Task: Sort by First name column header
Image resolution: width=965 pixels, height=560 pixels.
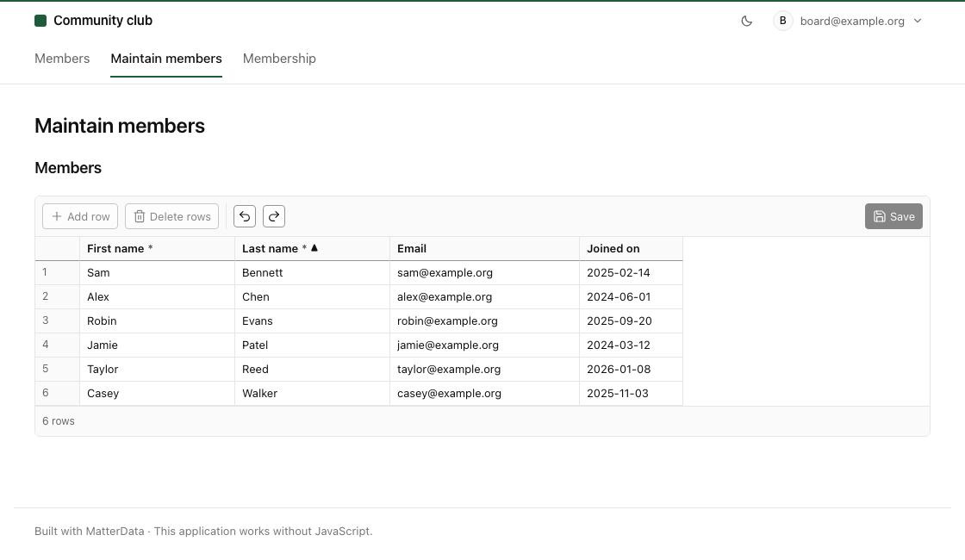Action: point(157,249)
